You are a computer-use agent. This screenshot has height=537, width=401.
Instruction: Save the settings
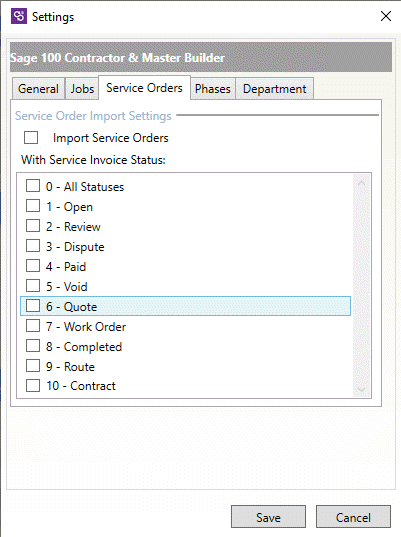pos(268,517)
